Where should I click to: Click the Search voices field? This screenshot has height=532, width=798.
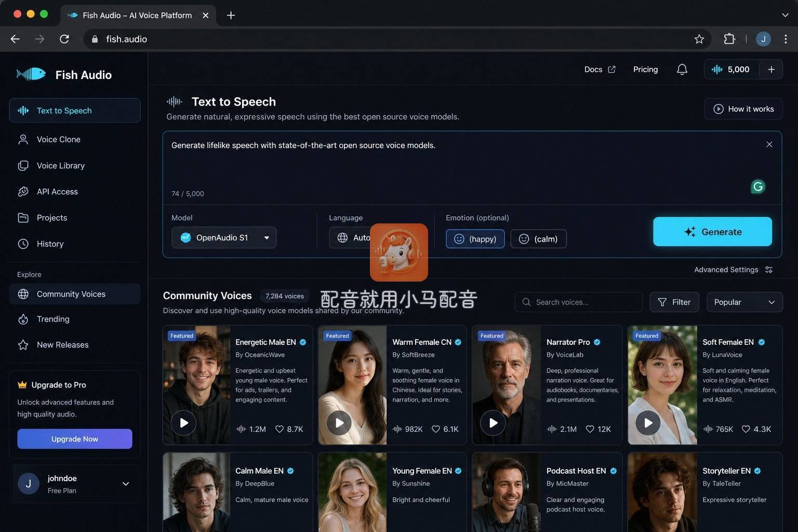[x=579, y=302]
